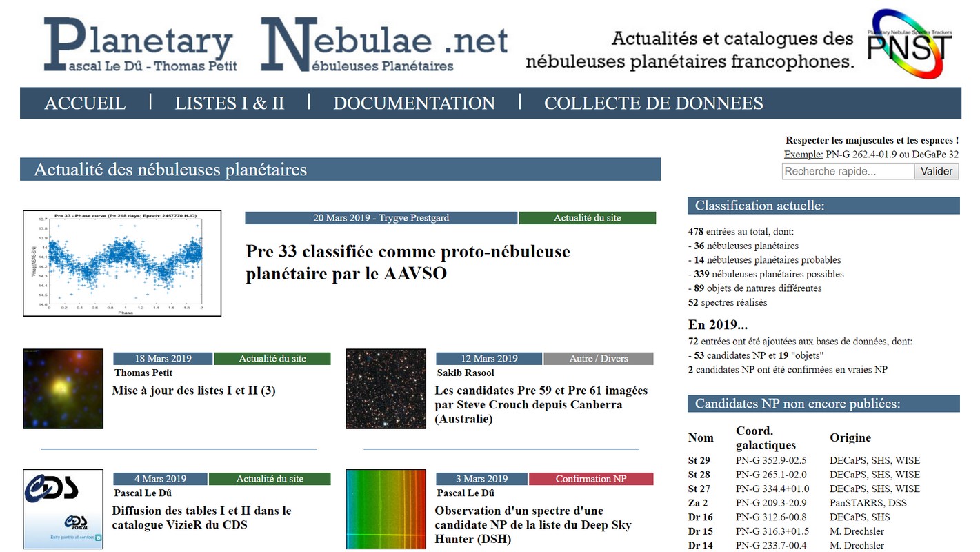Open the LISTES I & II menu
This screenshot has width=980, height=552.
pos(229,103)
